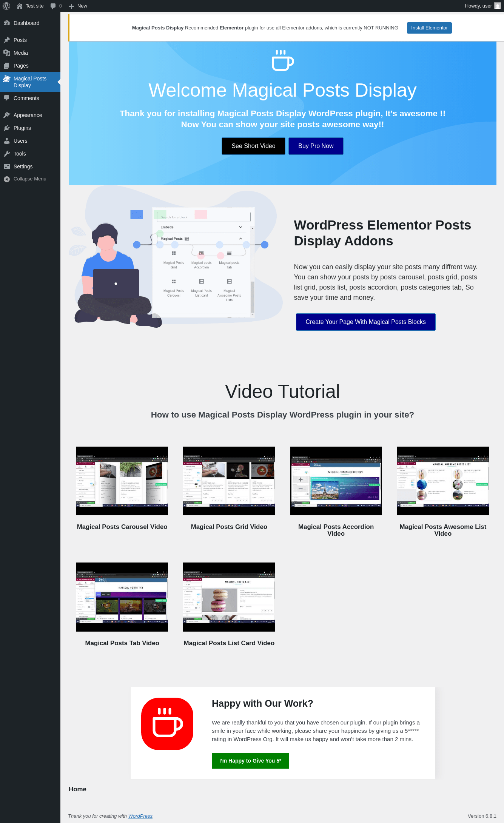Open Magical Posts Carousel Video thumbnail

point(122,481)
